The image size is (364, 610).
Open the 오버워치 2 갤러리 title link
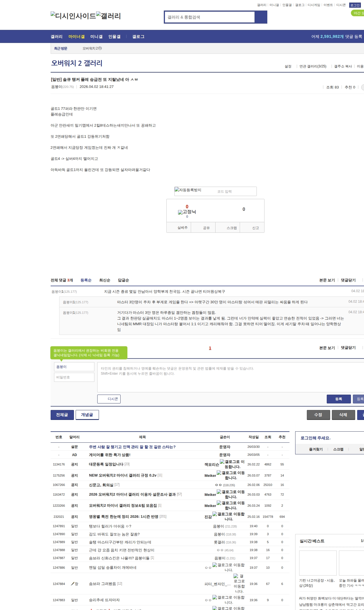click(77, 63)
